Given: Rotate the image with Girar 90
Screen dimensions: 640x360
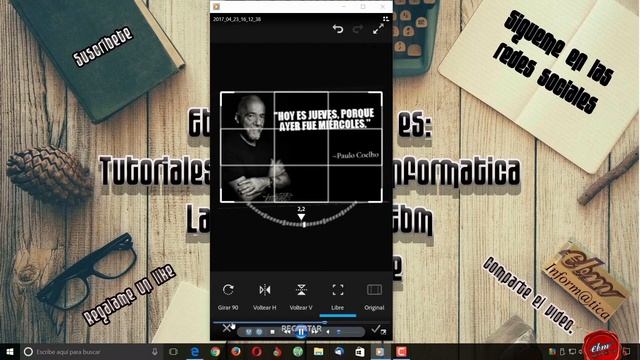Looking at the screenshot, I should coord(228,297).
